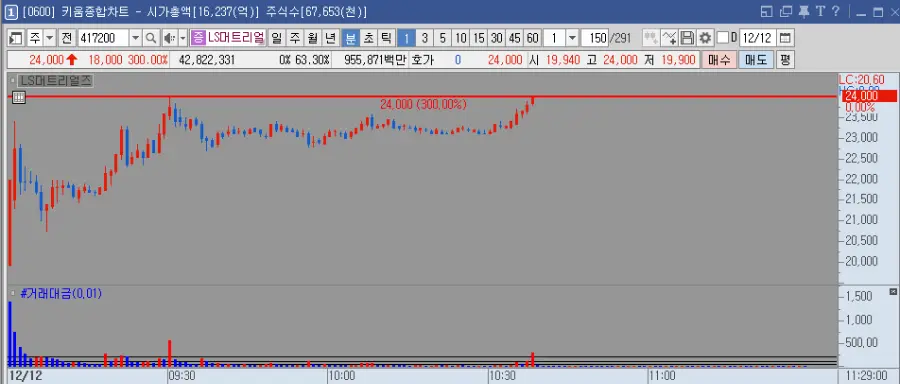Click the add line indicator icon

[669, 38]
